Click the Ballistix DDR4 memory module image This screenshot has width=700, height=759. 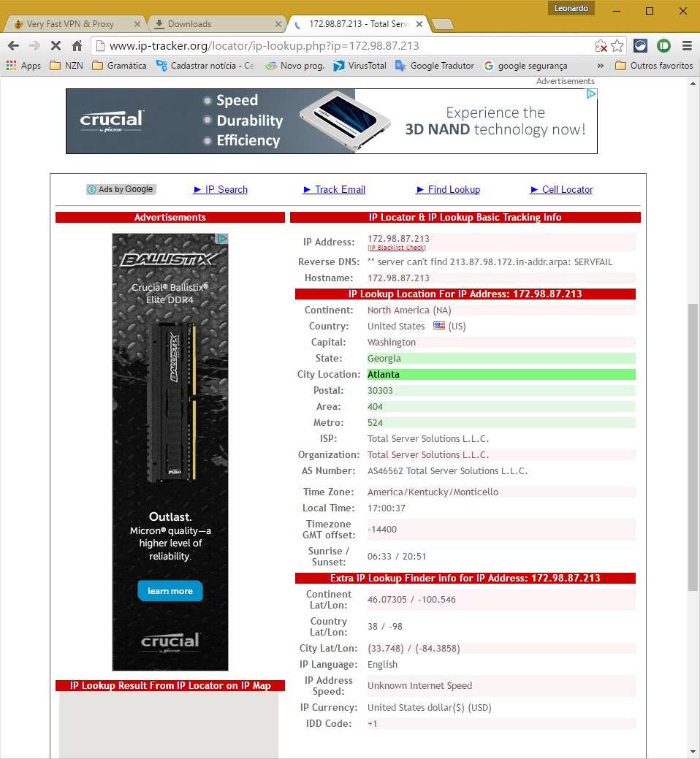tap(171, 402)
